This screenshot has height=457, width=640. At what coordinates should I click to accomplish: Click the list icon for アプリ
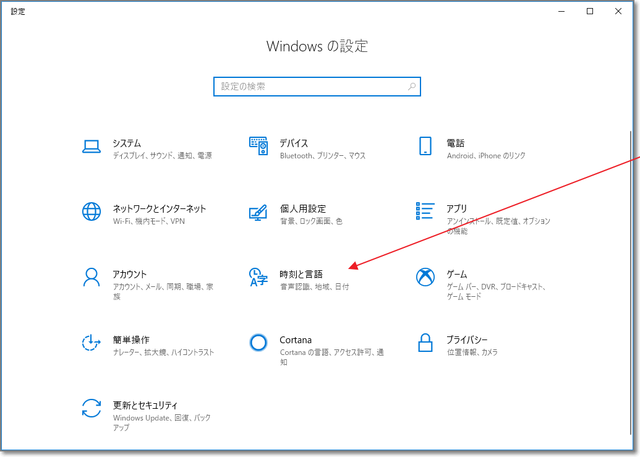425,212
